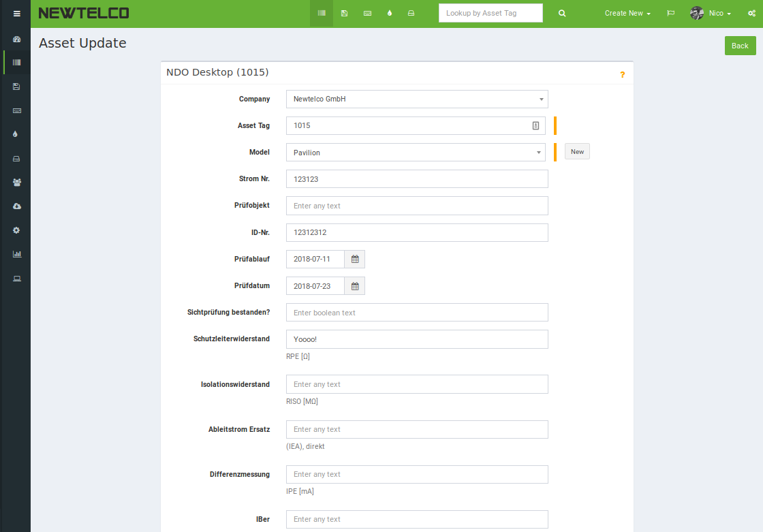
Task: Click the search magnifier button
Action: click(x=562, y=13)
